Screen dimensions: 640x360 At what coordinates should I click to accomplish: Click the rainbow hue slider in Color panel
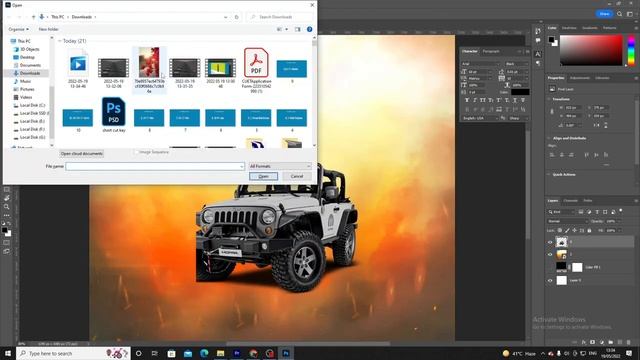coord(631,50)
